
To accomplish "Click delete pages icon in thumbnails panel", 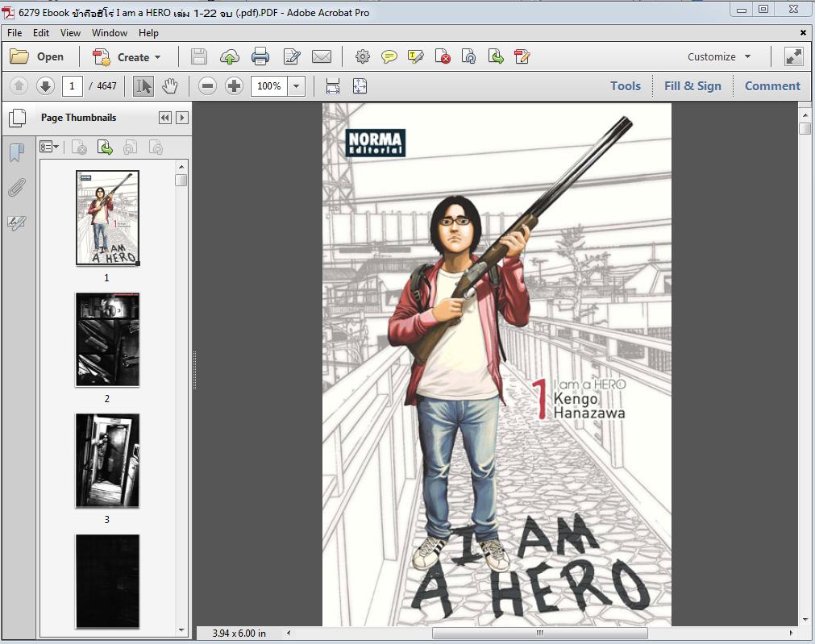I will (79, 147).
